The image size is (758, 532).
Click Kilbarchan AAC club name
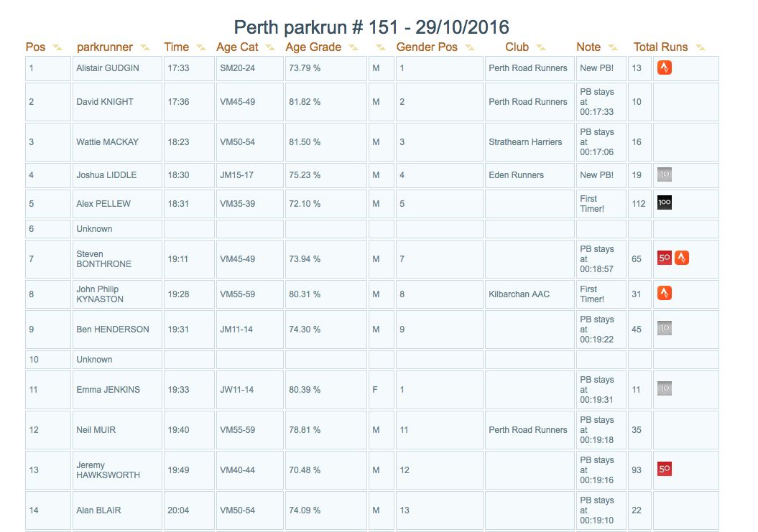[519, 294]
